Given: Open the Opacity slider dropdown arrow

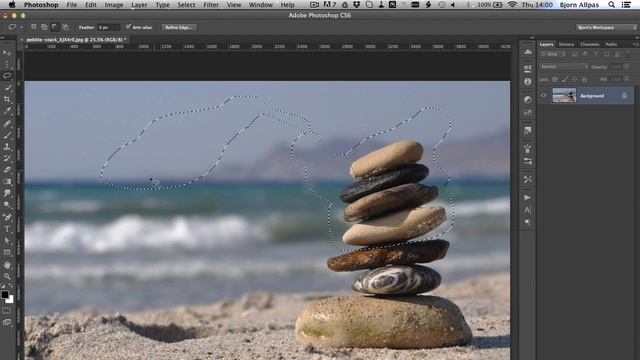Looking at the screenshot, I should (x=627, y=67).
